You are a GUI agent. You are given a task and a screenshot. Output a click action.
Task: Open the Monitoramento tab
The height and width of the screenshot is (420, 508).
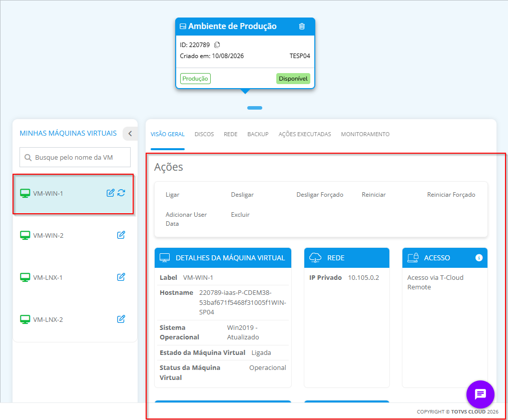pos(365,134)
